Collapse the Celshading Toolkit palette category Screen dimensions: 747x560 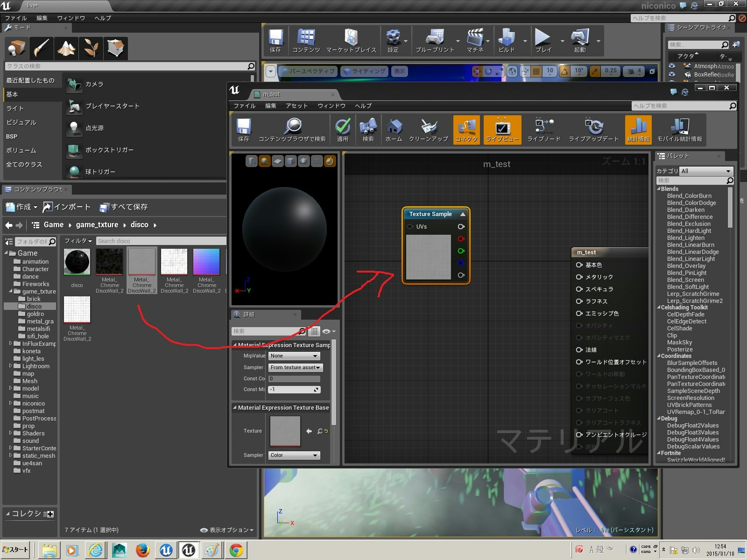pos(659,308)
